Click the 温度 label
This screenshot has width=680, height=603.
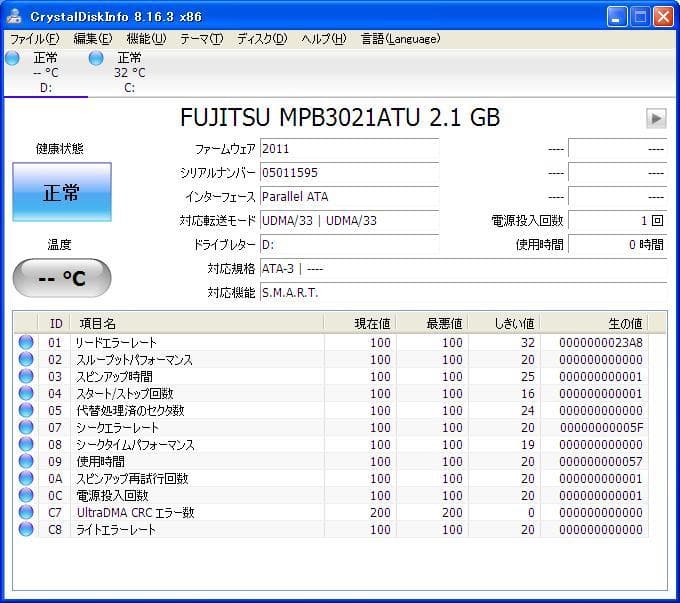[x=59, y=244]
